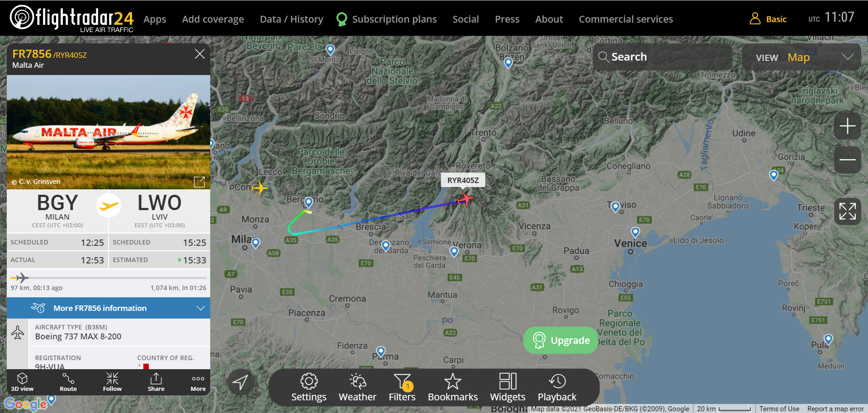Click the flight progress bar plane marker
This screenshot has height=413, width=868.
click(x=20, y=277)
